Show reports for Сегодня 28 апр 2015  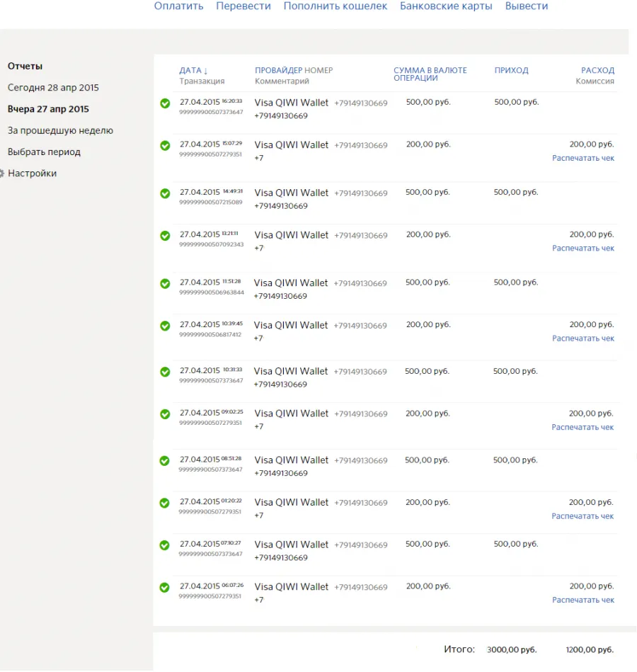[x=53, y=87]
